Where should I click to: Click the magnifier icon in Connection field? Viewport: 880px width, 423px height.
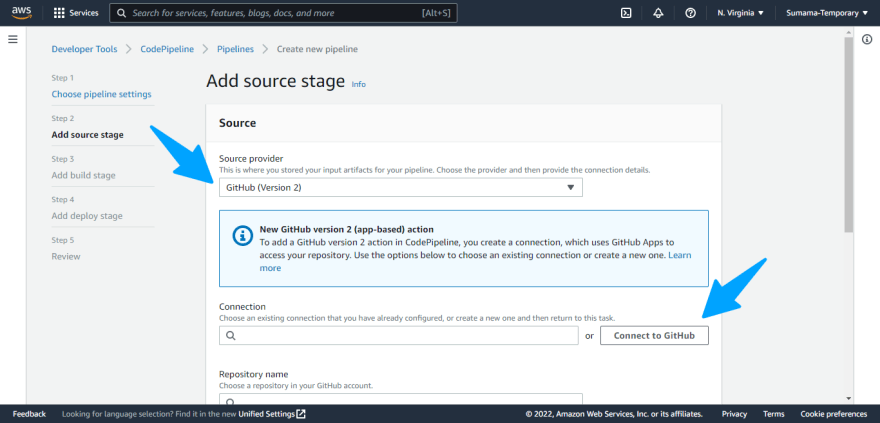pyautogui.click(x=231, y=335)
